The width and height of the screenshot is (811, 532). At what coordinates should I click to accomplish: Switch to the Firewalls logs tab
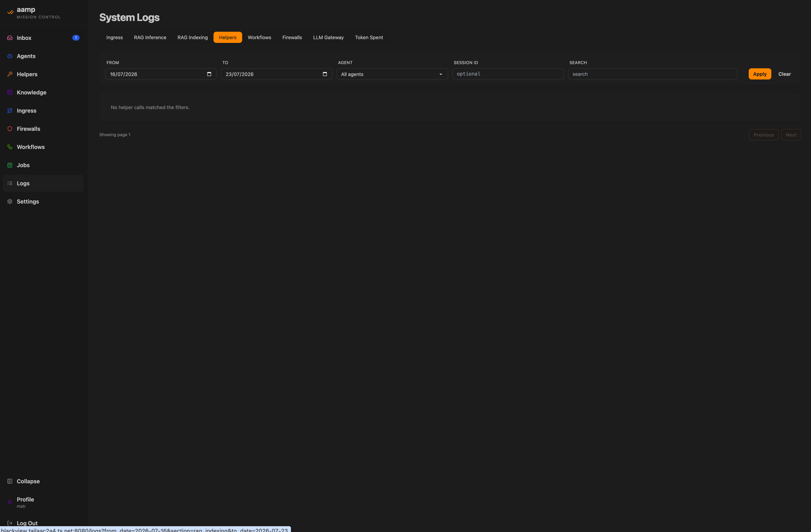point(292,38)
